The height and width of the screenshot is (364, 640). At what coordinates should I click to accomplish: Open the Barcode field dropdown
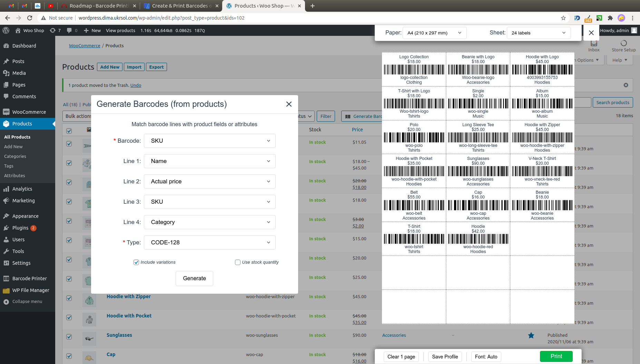(x=210, y=141)
